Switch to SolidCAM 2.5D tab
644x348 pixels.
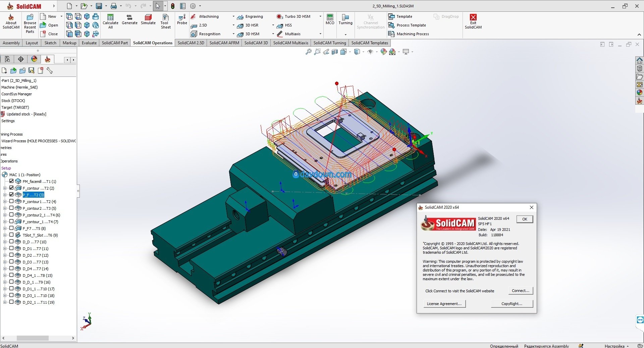click(x=191, y=43)
